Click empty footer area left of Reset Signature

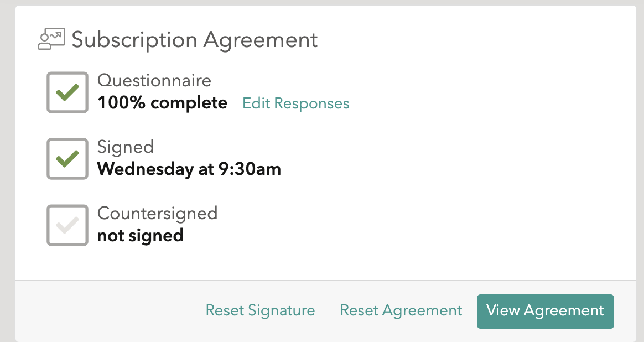point(107,311)
